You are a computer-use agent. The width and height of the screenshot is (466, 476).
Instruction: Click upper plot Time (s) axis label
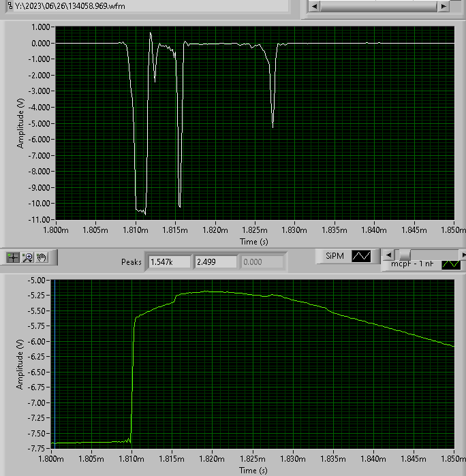pos(254,242)
